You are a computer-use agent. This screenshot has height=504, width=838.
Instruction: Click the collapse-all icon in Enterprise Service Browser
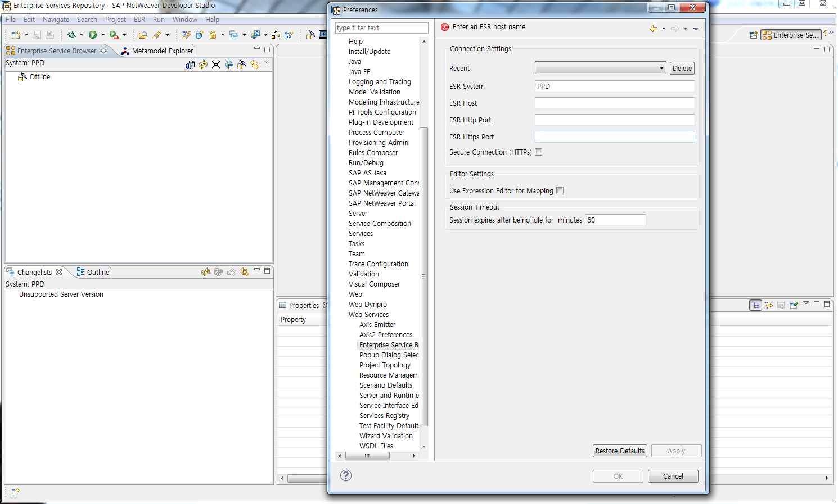216,65
